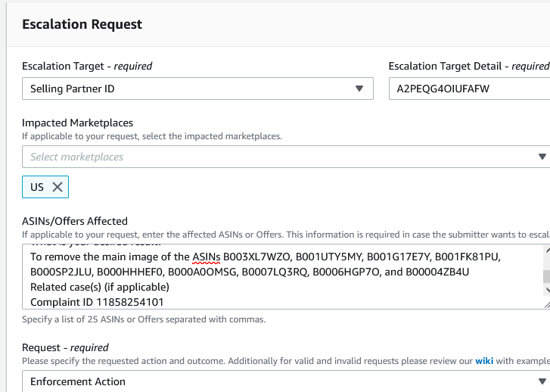Click the textarea scrollbar thumb
The image size is (550, 392).
pyautogui.click(x=546, y=277)
